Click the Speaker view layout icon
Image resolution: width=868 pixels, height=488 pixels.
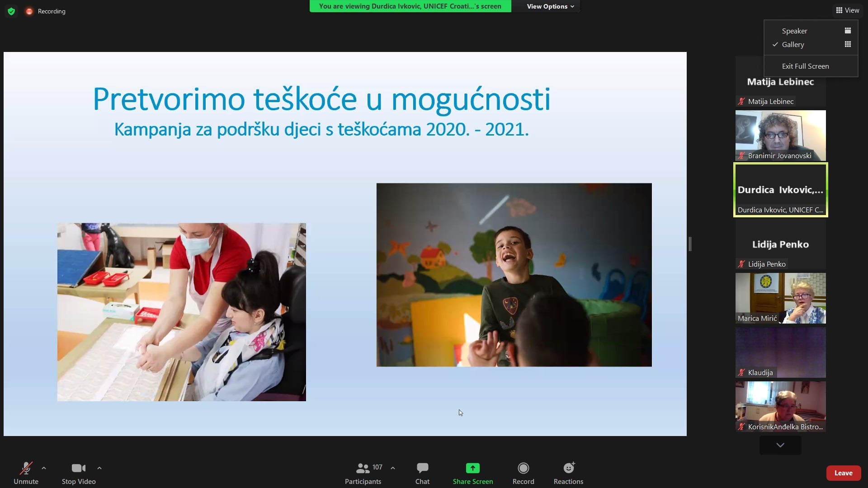(848, 31)
